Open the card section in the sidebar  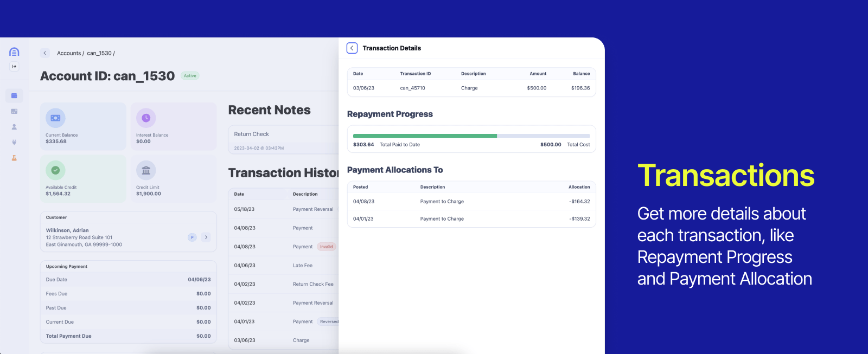tap(14, 111)
